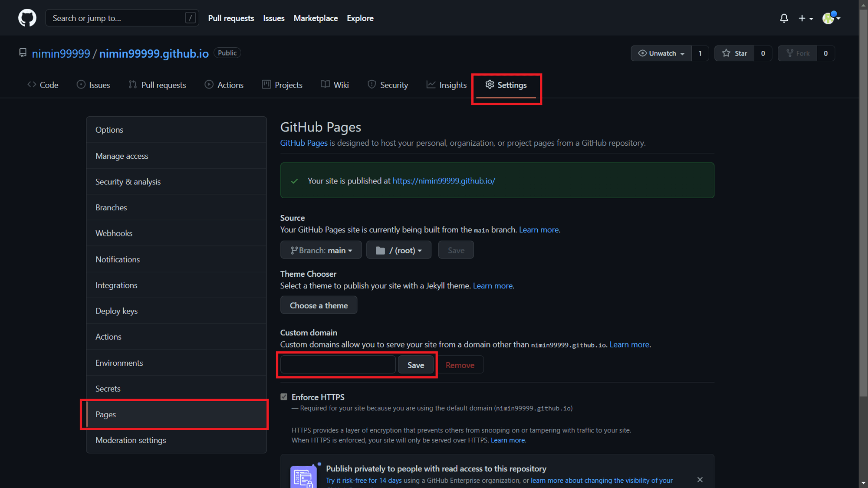Focus the Search or jump to field
The image size is (868, 488).
(122, 18)
